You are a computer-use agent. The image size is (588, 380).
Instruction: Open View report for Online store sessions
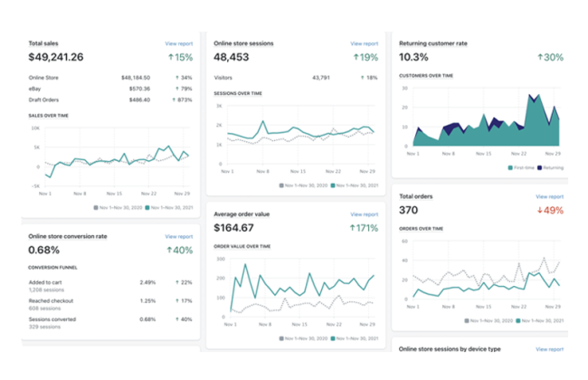tap(364, 43)
